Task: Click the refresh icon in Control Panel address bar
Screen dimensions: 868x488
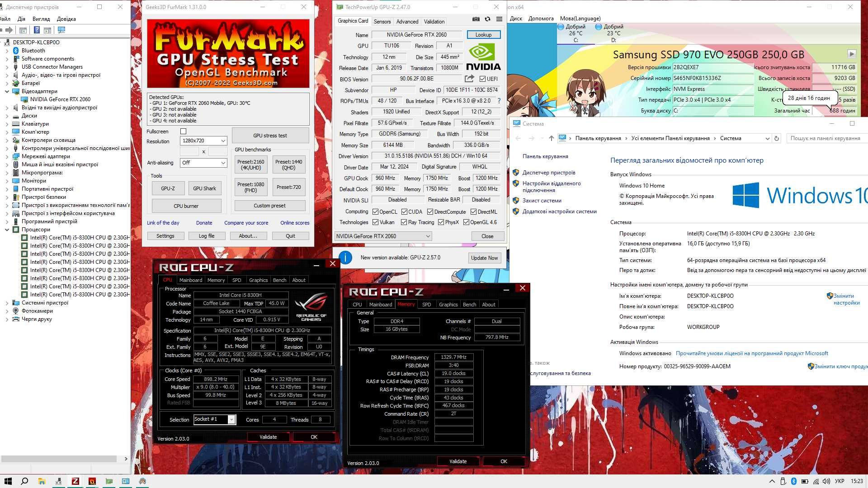Action: [777, 138]
